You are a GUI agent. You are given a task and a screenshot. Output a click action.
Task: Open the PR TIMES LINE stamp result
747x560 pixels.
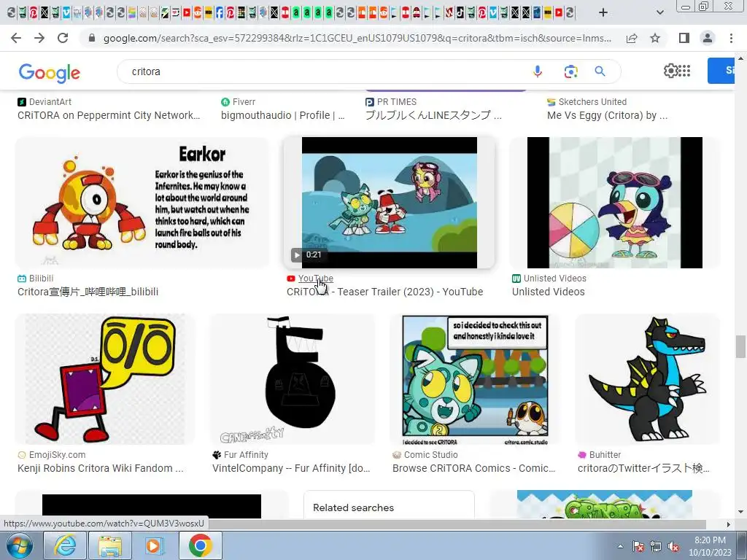433,115
